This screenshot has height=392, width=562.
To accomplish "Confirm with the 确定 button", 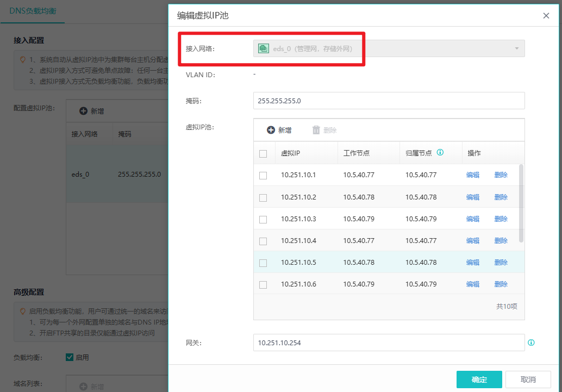I will tap(479, 379).
